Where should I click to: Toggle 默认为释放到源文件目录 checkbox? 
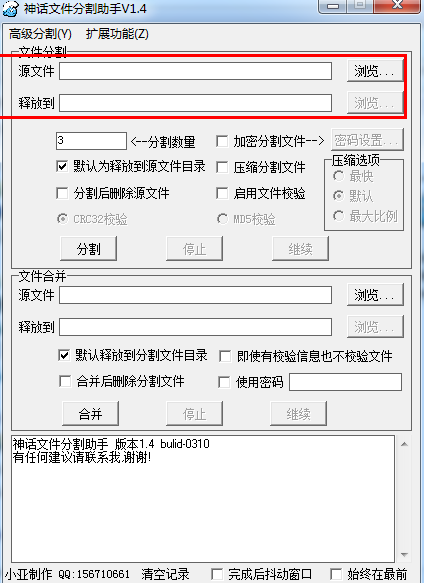[62, 166]
